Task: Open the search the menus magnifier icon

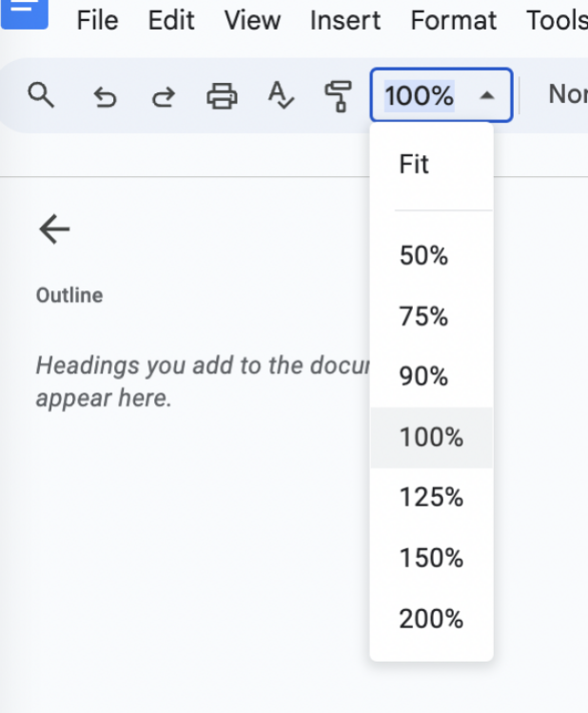Action: (41, 95)
